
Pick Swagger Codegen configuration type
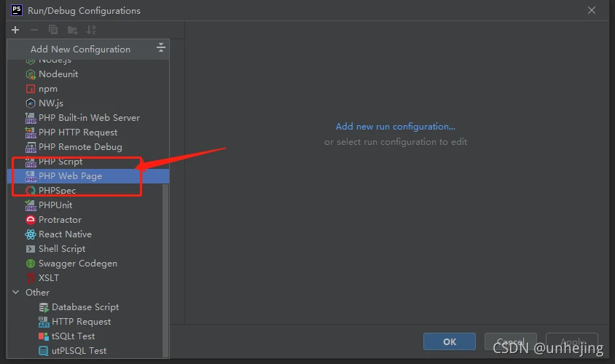78,264
